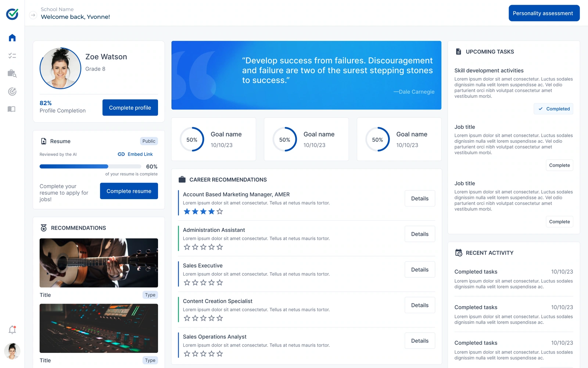Image resolution: width=588 pixels, height=368 pixels.
Task: Click the Upcoming Tasks document icon
Action: [458, 52]
